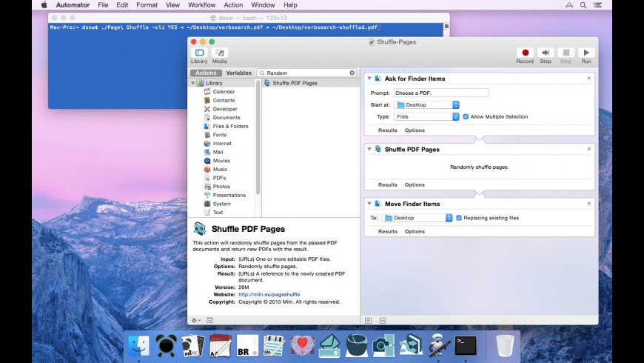The image size is (644, 363).
Task: Open Spotlight search in menu bar
Action: coord(583,5)
